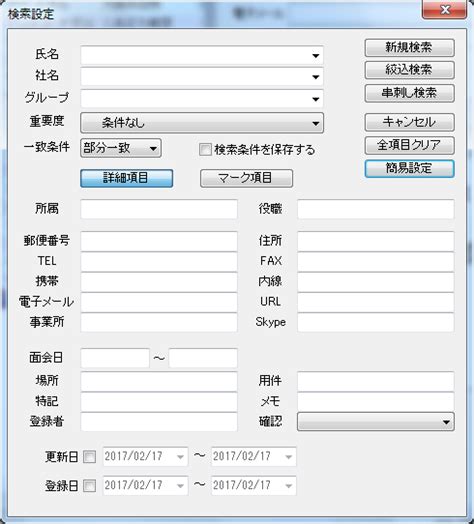Tick the 更新日 checkbox
This screenshot has width=474, height=524.
(x=90, y=456)
